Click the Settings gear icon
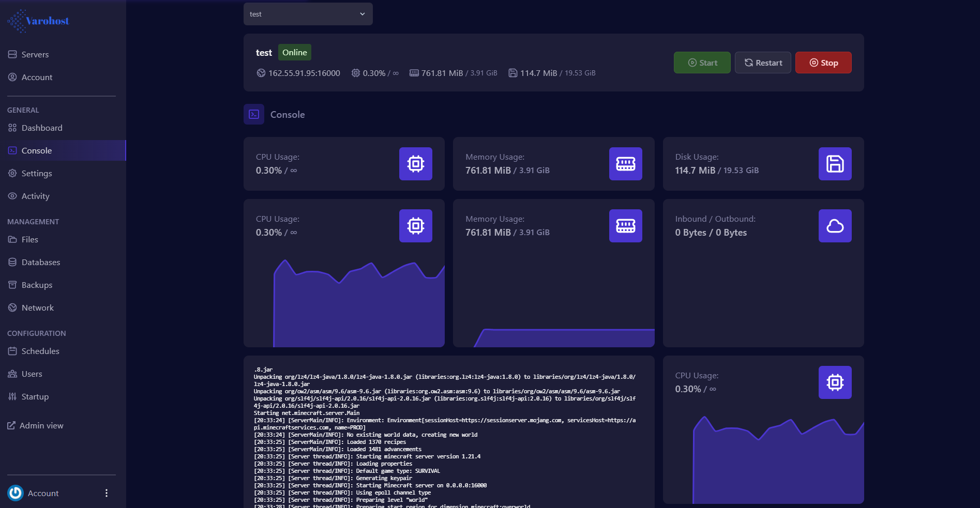980x508 pixels. coord(12,173)
